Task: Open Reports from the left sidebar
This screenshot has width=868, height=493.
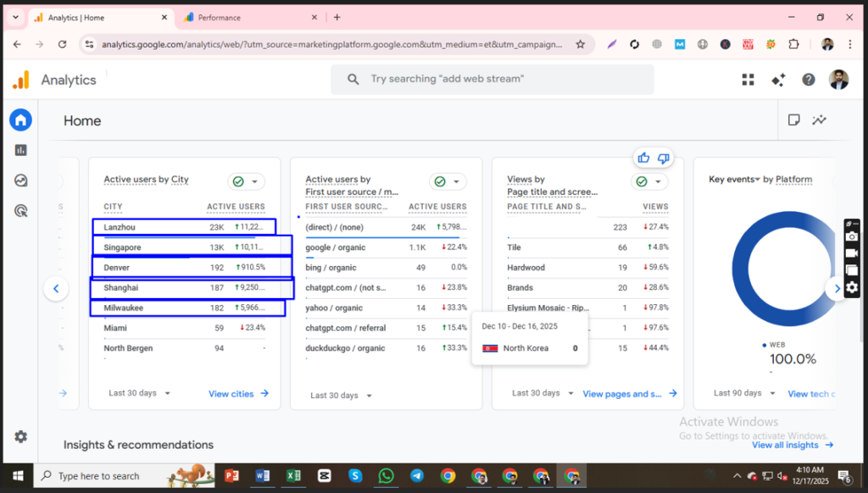Action: tap(20, 149)
